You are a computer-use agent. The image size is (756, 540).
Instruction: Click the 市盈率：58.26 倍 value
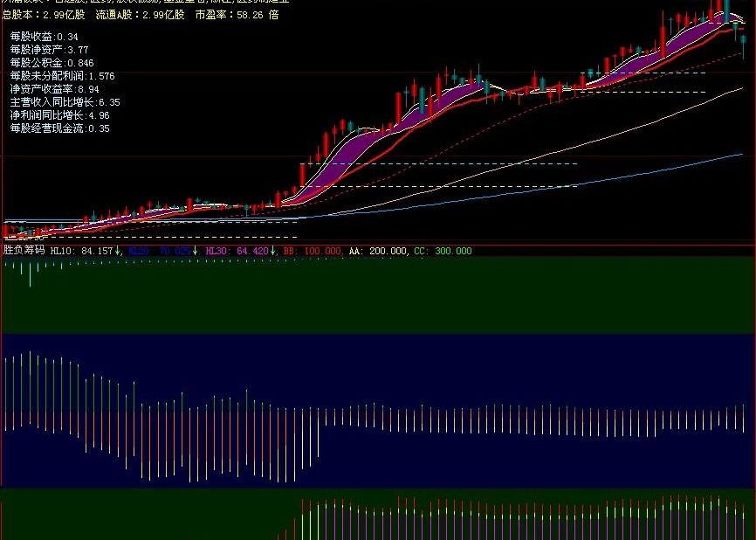click(x=237, y=15)
